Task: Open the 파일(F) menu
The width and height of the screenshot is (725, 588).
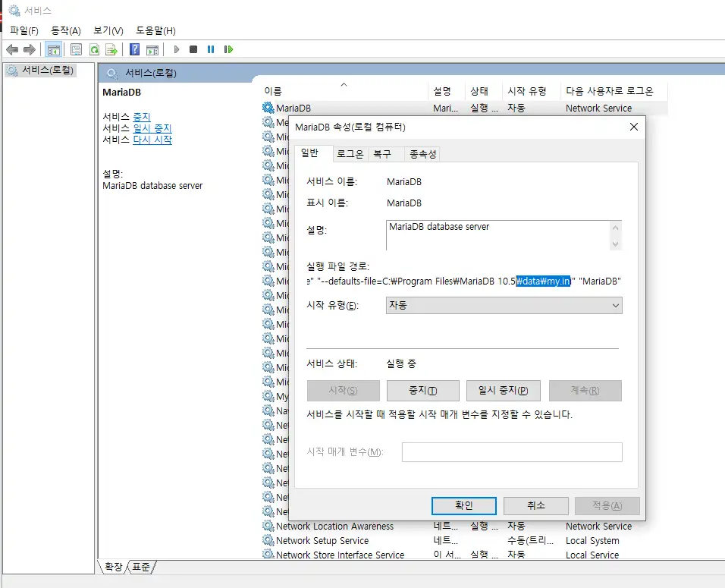Action: coord(24,30)
